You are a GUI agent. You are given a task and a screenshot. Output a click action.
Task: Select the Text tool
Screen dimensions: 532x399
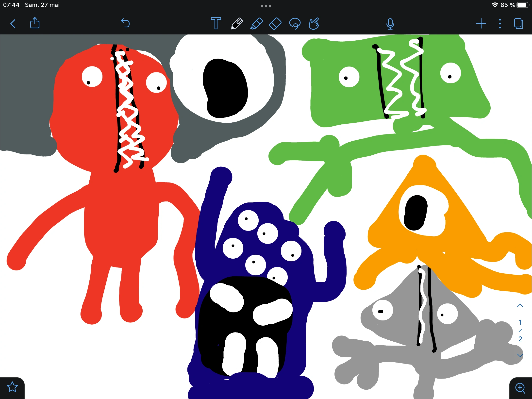coord(216,24)
